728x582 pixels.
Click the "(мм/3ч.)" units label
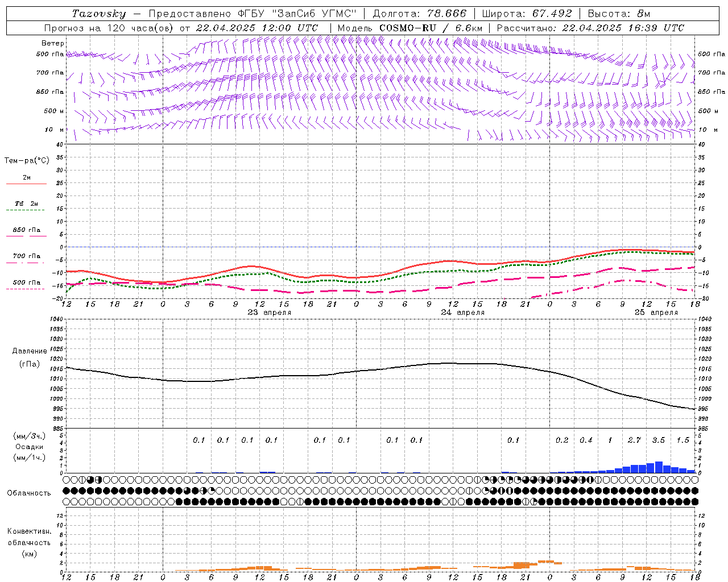click(x=30, y=436)
